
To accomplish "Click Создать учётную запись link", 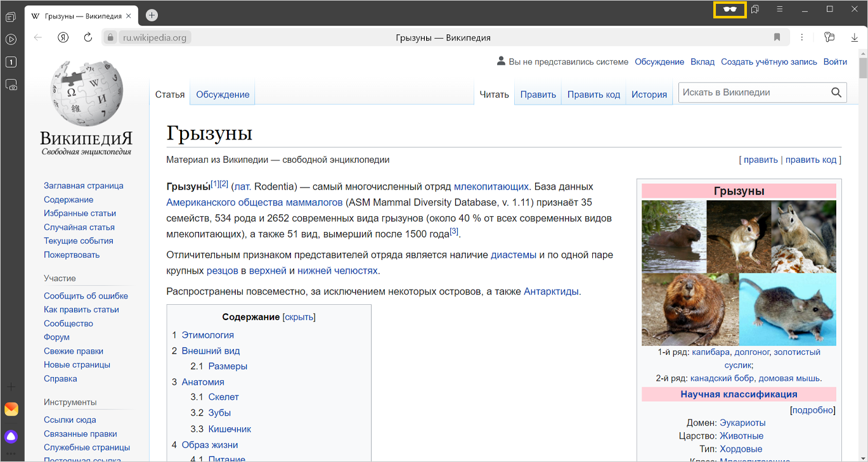I will point(769,61).
